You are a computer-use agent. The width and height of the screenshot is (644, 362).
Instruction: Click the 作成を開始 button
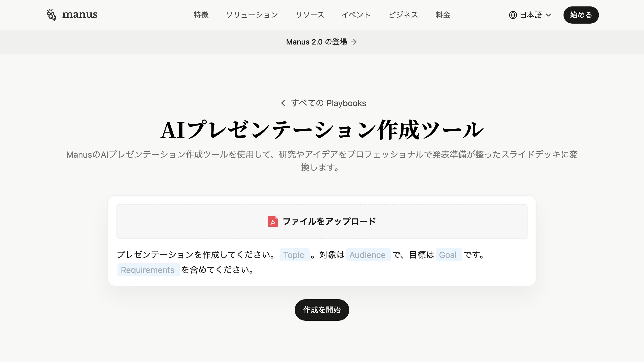tap(322, 310)
